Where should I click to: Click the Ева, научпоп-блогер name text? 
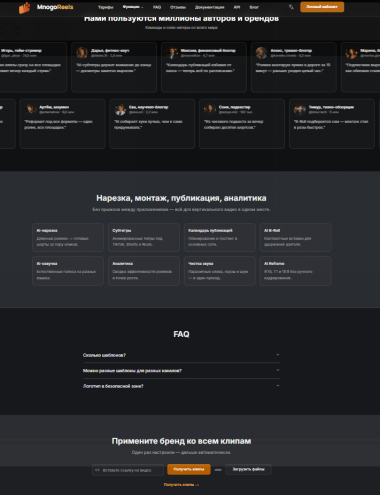tap(148, 107)
